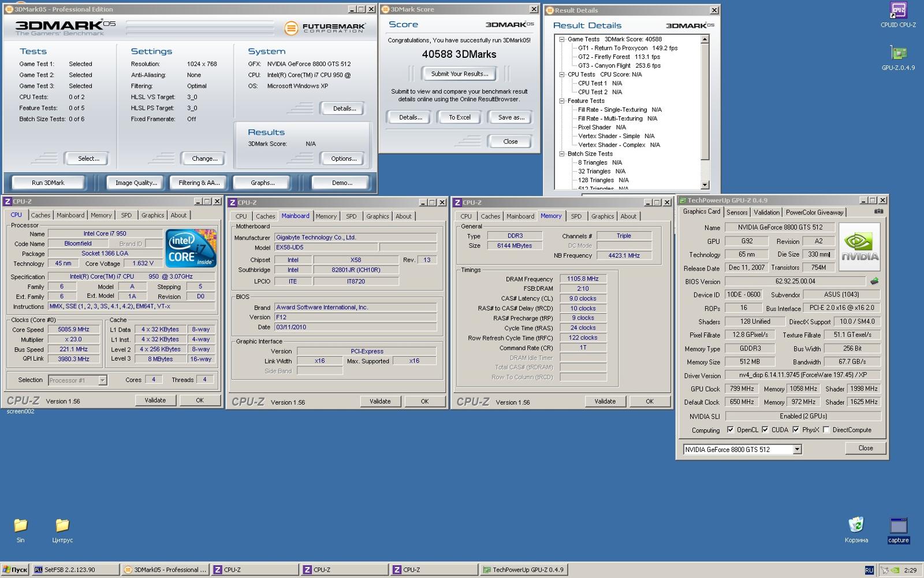Switch to Caches tab in first CPU-Z window

pyautogui.click(x=40, y=215)
